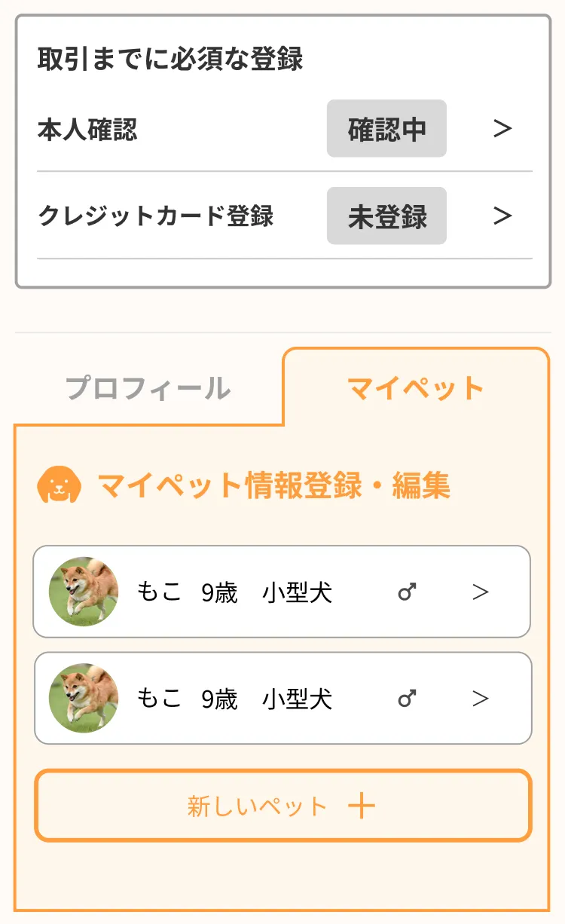This screenshot has height=924, width=565.
Task: Expand the クレジットカード登録 row arrow
Action: coord(502,216)
